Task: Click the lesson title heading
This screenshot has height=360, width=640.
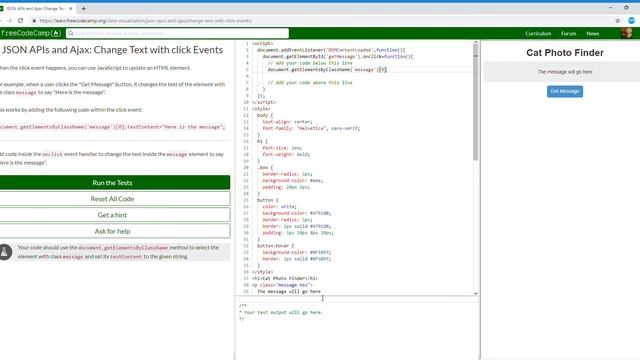Action: [x=112, y=50]
